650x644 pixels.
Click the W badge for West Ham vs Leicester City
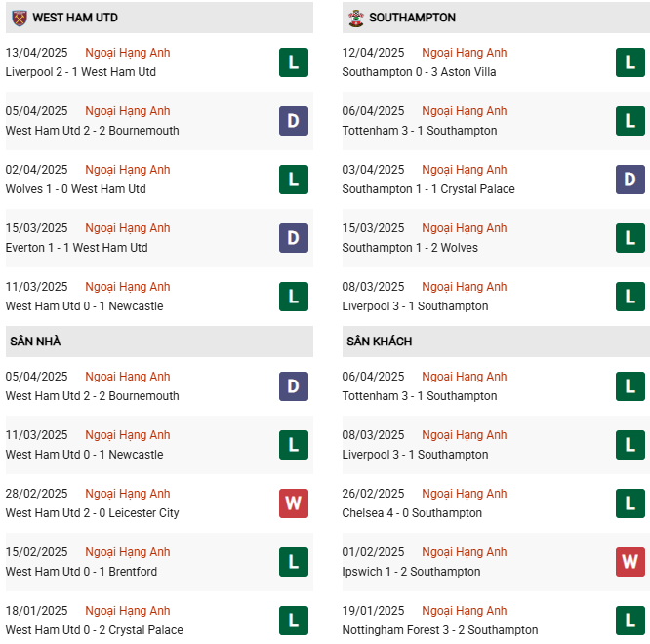(293, 503)
